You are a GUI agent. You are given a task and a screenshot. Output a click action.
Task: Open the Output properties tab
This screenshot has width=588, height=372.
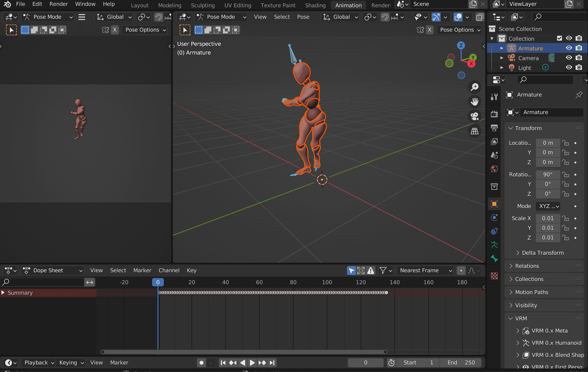[x=494, y=128]
